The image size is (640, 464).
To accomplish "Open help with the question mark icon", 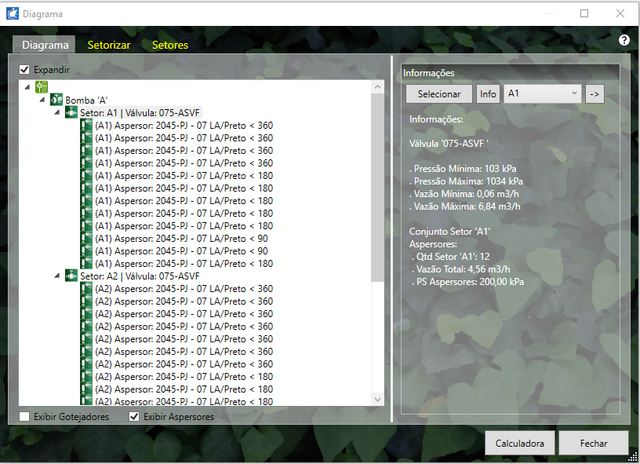I will coord(624,39).
